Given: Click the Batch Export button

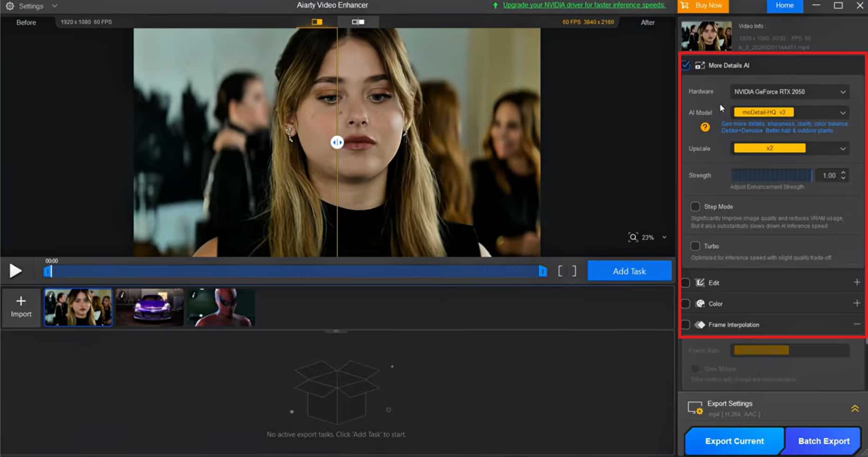Looking at the screenshot, I should click(x=823, y=441).
